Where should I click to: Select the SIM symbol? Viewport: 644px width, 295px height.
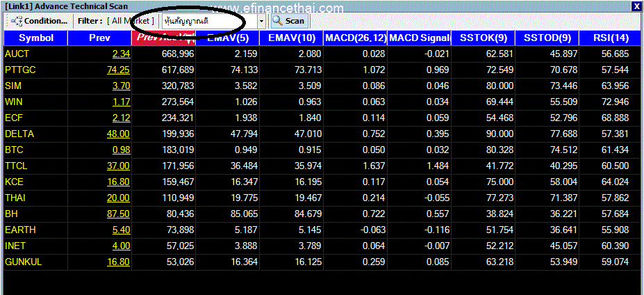(x=13, y=86)
